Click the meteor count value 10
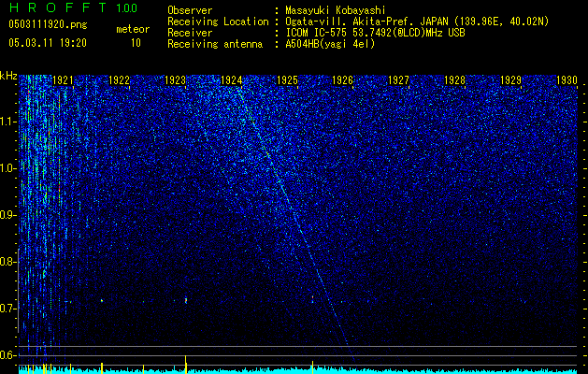Screen dimensions: 588x374 pos(136,43)
